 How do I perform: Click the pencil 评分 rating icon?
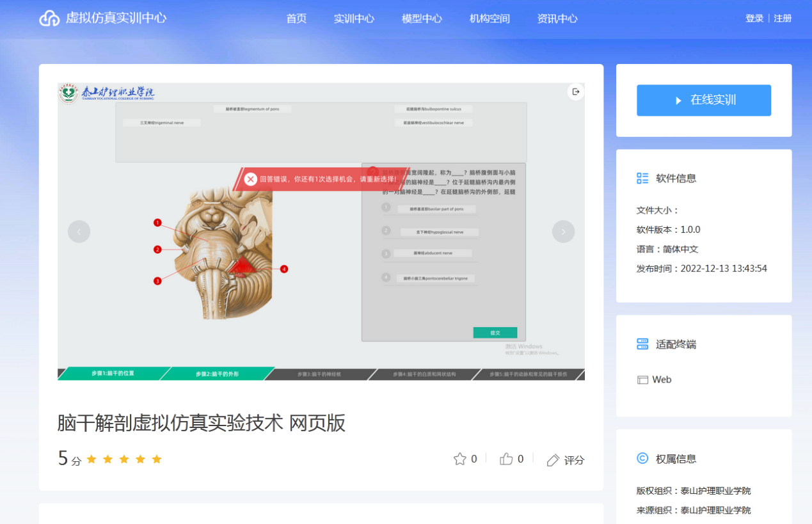pyautogui.click(x=553, y=460)
